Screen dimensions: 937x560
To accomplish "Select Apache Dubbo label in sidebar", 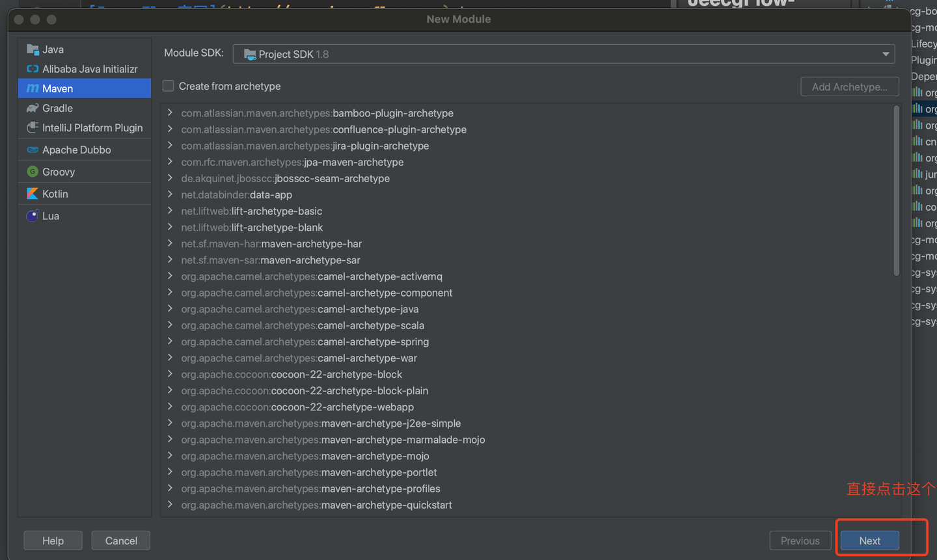I will tap(77, 150).
